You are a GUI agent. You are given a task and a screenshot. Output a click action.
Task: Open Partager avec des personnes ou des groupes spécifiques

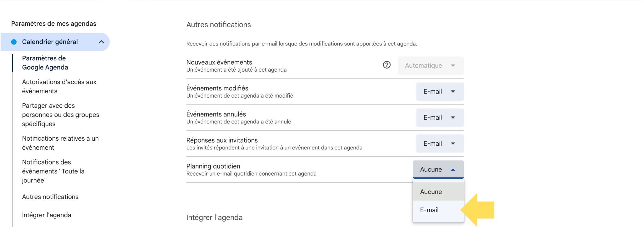60,115
